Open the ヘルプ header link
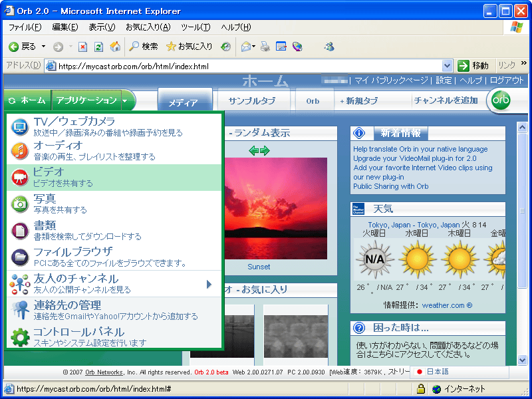Viewport: 532px width, 399px height. tap(471, 80)
